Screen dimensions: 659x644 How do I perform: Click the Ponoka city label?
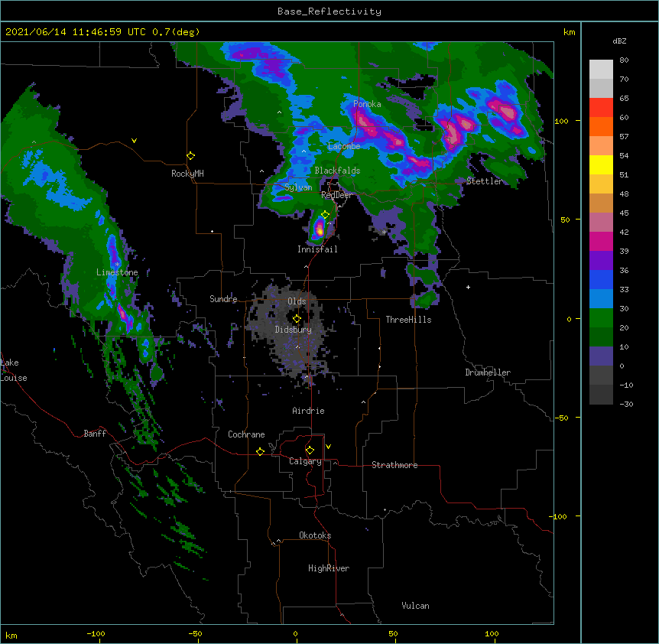click(367, 104)
